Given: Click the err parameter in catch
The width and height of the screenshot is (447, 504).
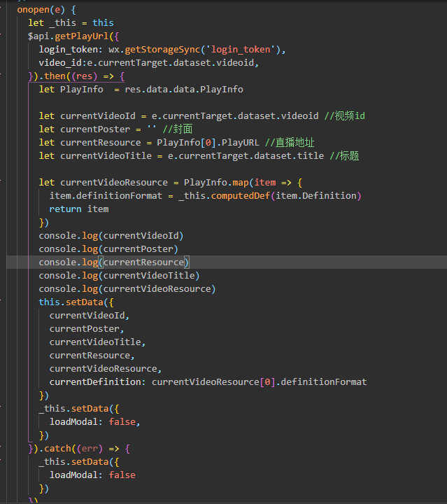Looking at the screenshot, I should (x=90, y=449).
